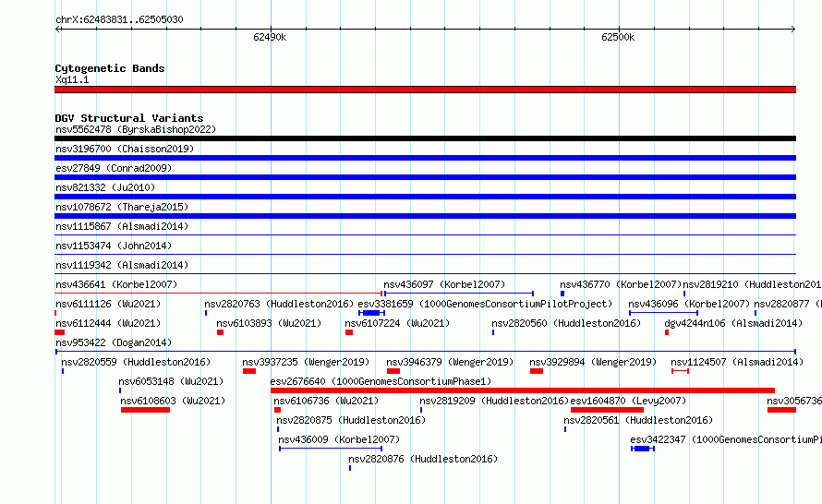Screen dimensions: 822x504
Task: Select the red nsv1124507 span glyph
Action: (x=680, y=371)
